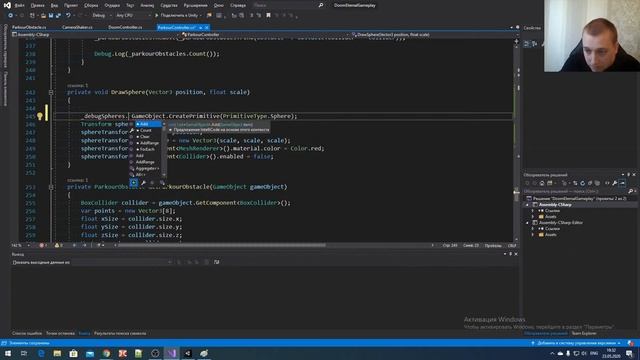Click the Navigate Backward icon
The height and width of the screenshot is (360, 640).
click(10, 16)
